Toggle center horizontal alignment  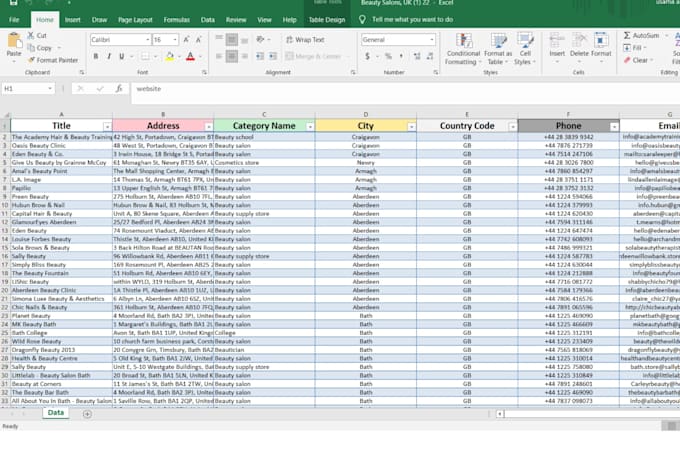point(232,56)
